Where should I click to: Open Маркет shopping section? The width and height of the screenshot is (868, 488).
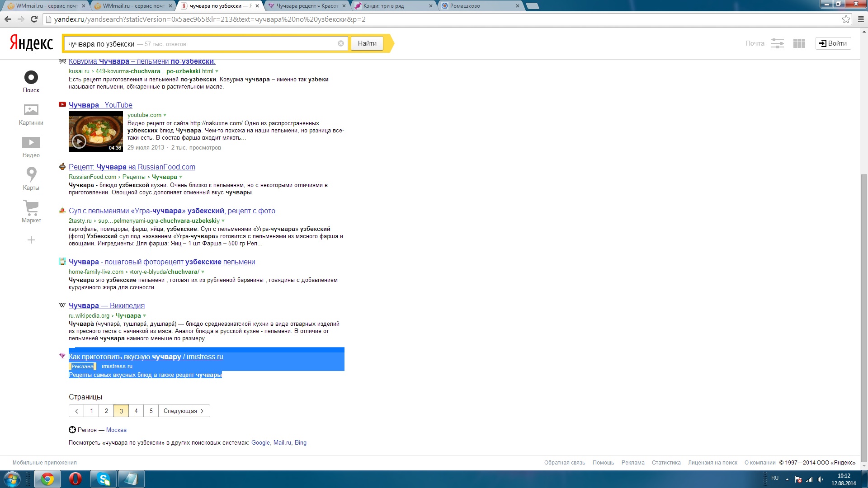pyautogui.click(x=31, y=212)
